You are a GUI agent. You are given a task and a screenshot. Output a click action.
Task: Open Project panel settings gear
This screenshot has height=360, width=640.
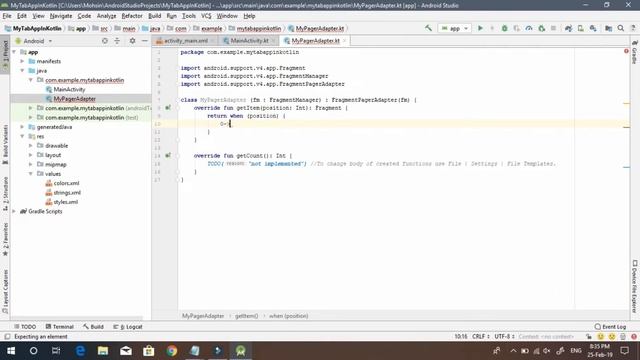[x=132, y=41]
